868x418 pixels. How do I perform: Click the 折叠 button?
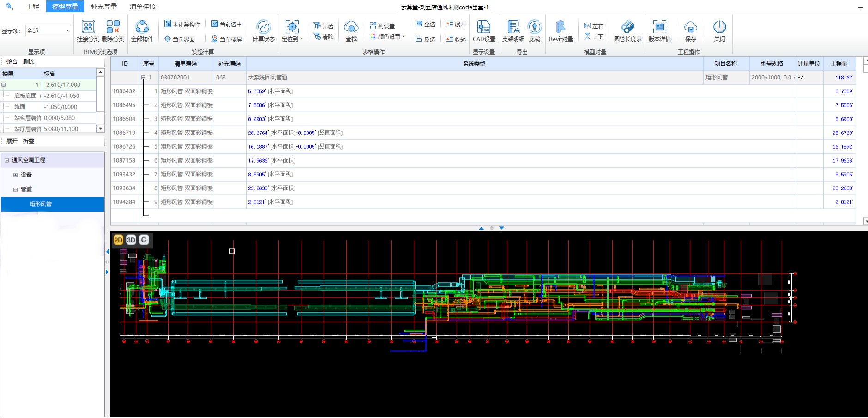tap(29, 141)
